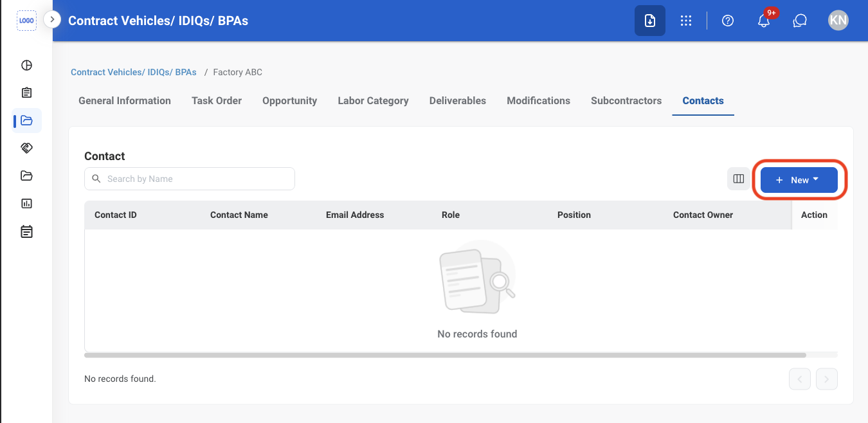Viewport: 868px width, 423px height.
Task: Switch to the General Information tab
Action: 125,101
